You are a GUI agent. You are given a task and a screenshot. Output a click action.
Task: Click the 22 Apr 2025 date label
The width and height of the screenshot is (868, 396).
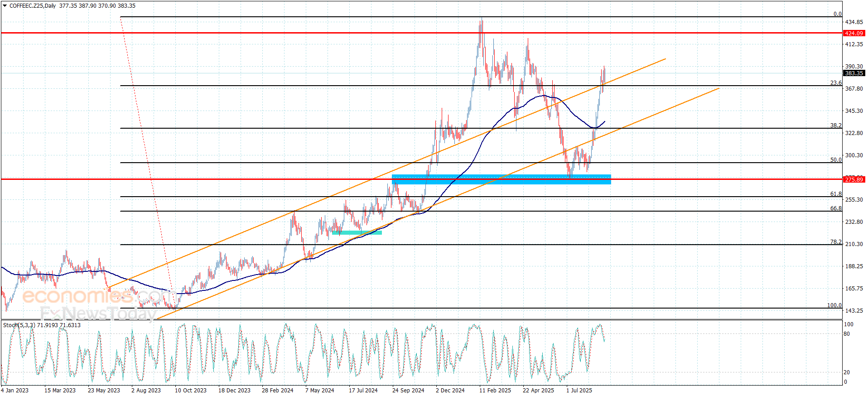tap(538, 390)
